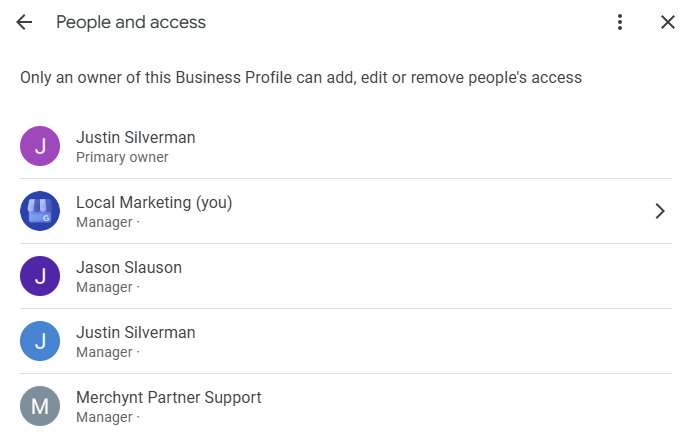The width and height of the screenshot is (691, 448).
Task: Select the primary owner Justin Silverman name
Action: click(136, 137)
